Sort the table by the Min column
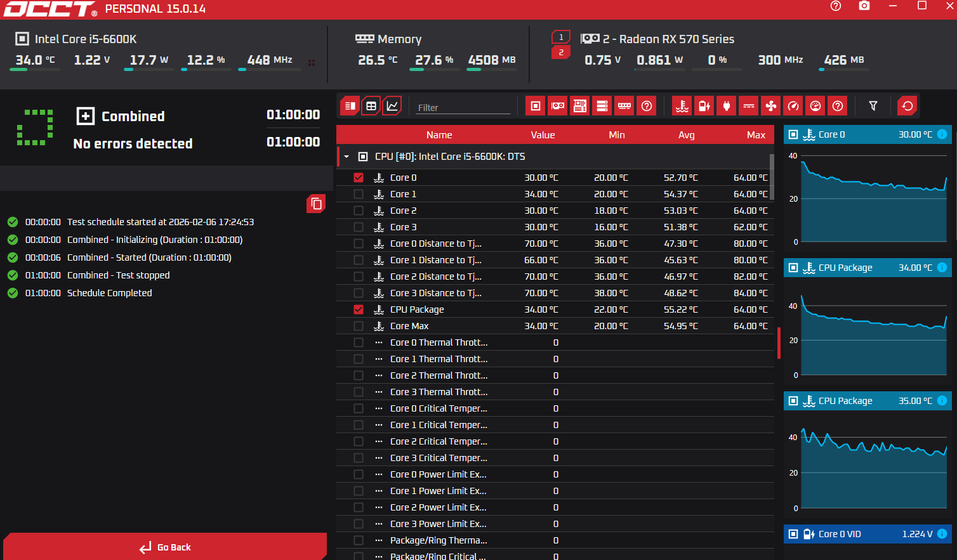The width and height of the screenshot is (957, 560). pos(617,135)
